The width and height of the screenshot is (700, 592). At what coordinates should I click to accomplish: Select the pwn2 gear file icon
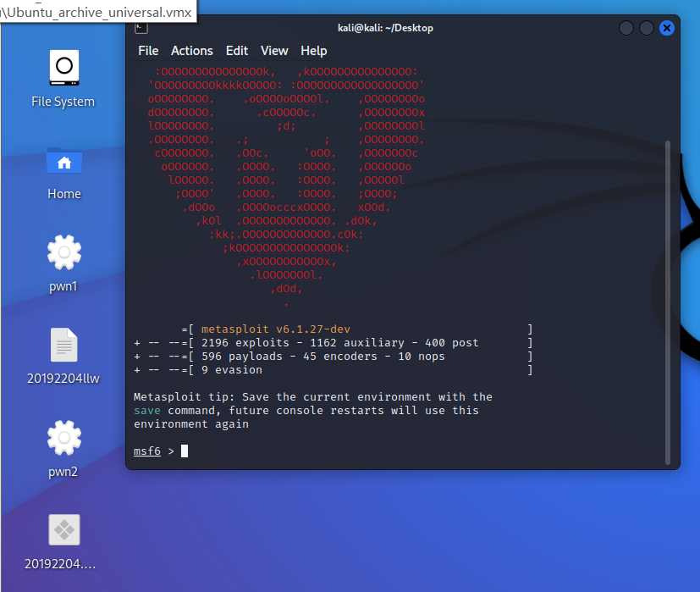(x=63, y=438)
